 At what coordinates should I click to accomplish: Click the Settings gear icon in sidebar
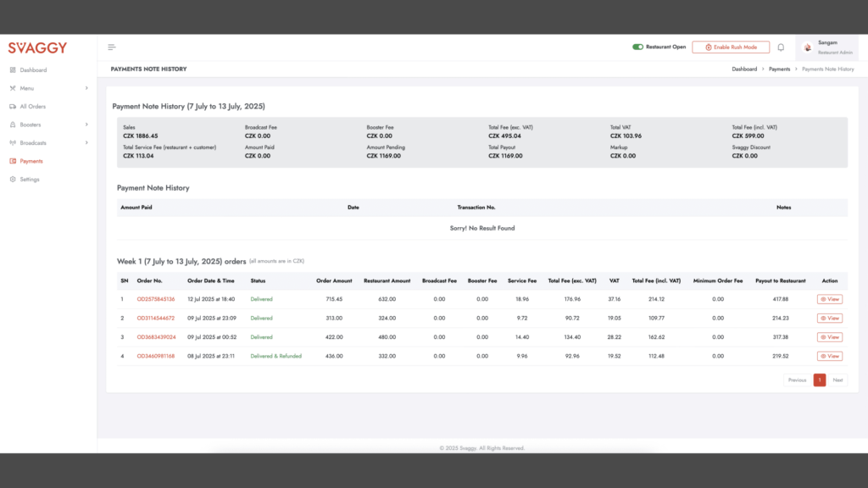click(x=13, y=180)
